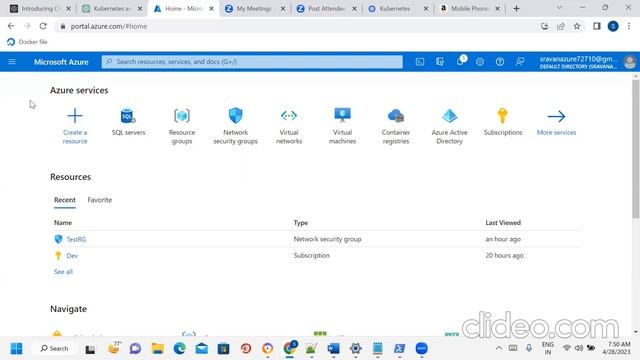
Task: Click Type column header
Action: click(301, 223)
